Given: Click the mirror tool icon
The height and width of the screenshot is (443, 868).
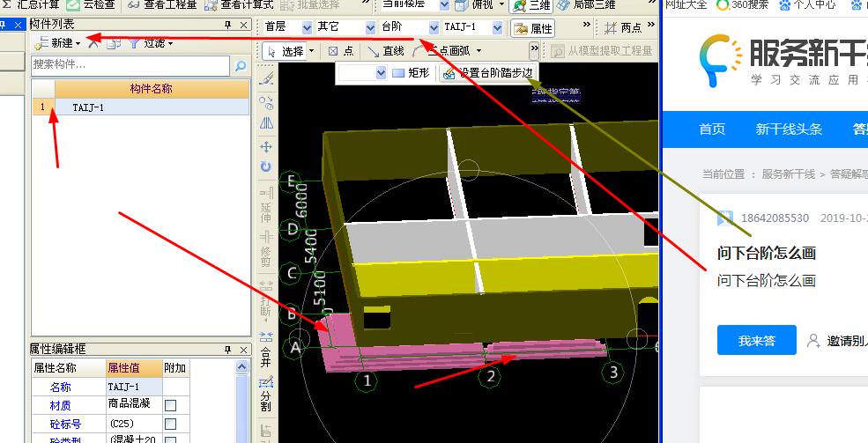Looking at the screenshot, I should click(266, 122).
